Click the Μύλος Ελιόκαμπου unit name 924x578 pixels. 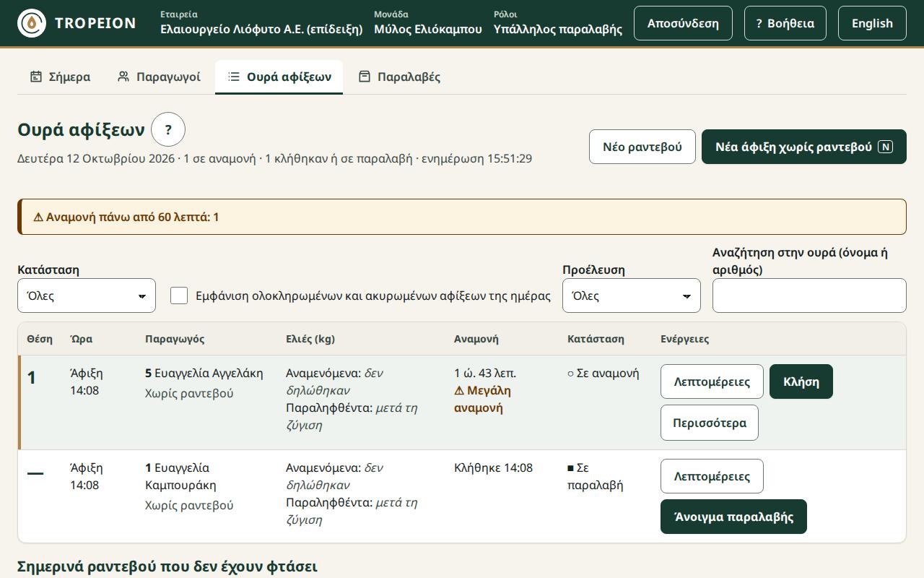428,29
